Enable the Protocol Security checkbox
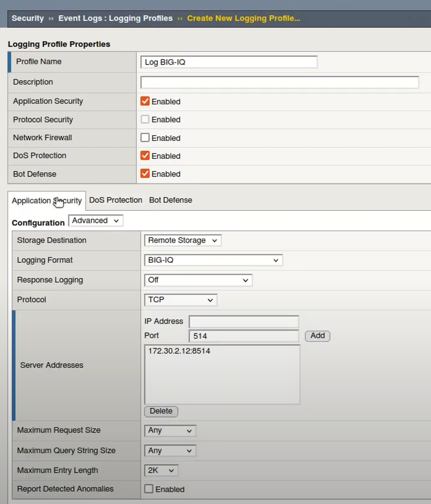The width and height of the screenshot is (431, 504). [x=145, y=120]
